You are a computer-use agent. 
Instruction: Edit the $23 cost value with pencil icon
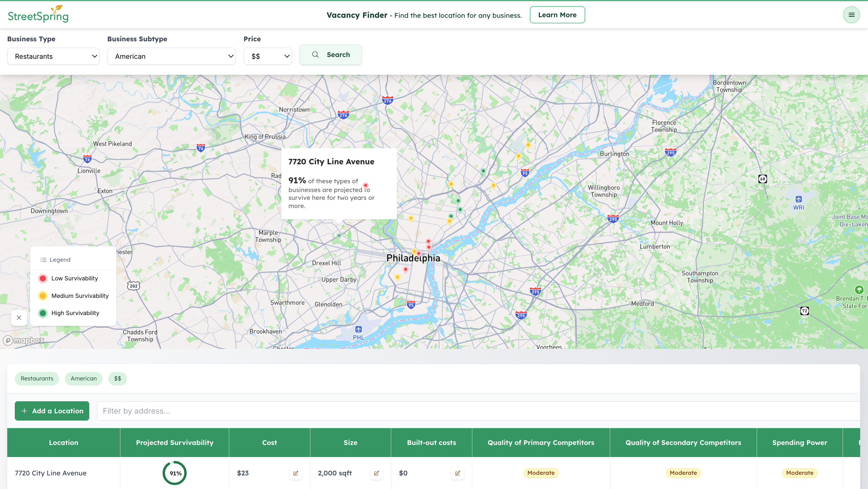[x=296, y=473]
